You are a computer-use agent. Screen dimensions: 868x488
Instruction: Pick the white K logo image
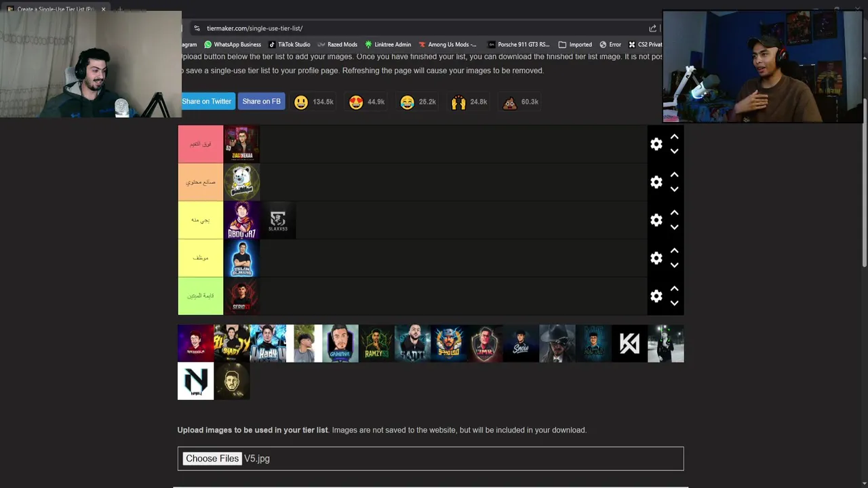coord(629,344)
